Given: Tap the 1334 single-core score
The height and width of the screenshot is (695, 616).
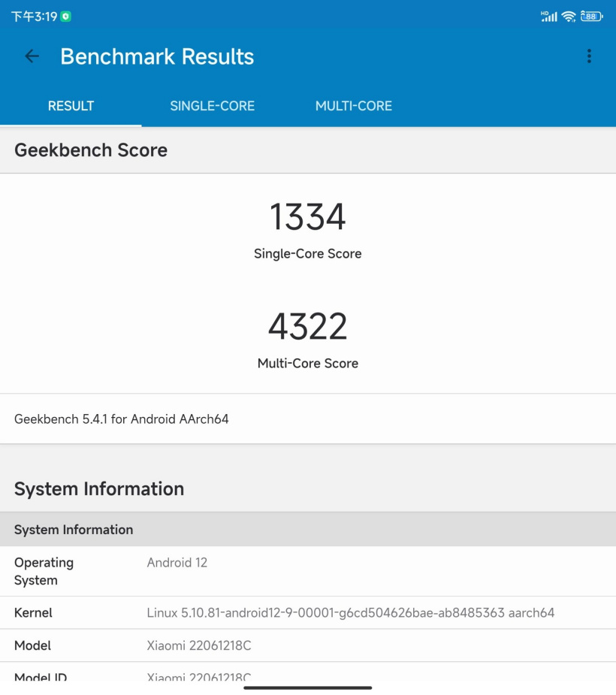Looking at the screenshot, I should [307, 216].
